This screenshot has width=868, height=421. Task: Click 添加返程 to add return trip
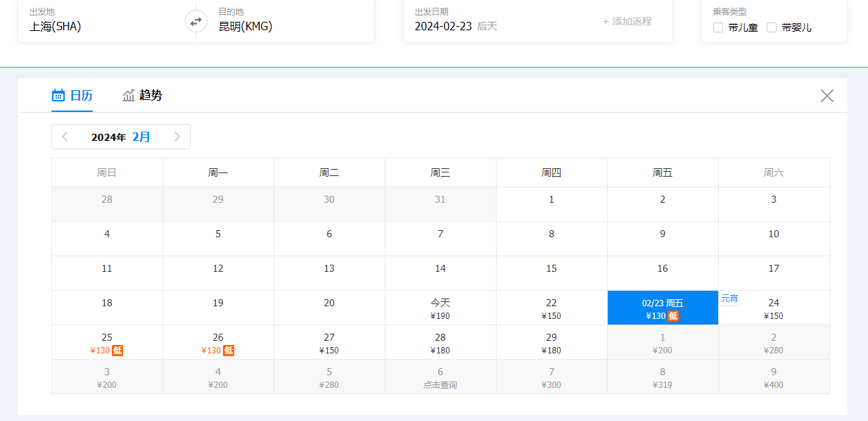(627, 21)
